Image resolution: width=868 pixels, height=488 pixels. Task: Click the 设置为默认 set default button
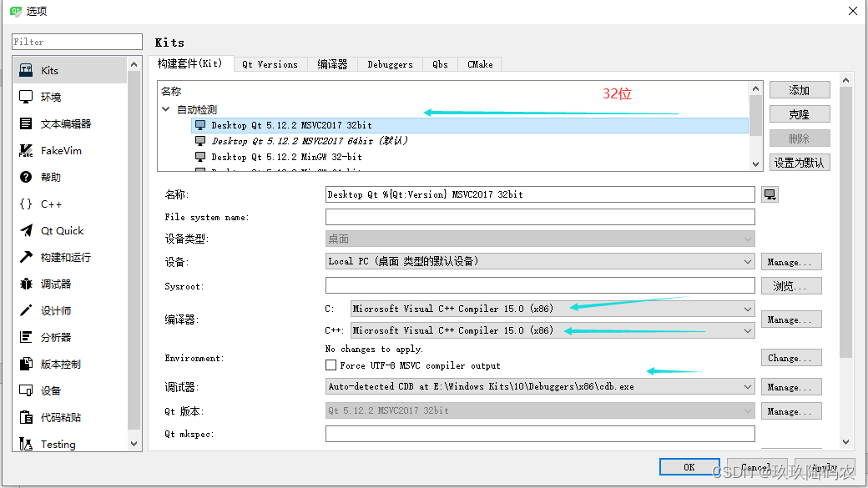(800, 162)
